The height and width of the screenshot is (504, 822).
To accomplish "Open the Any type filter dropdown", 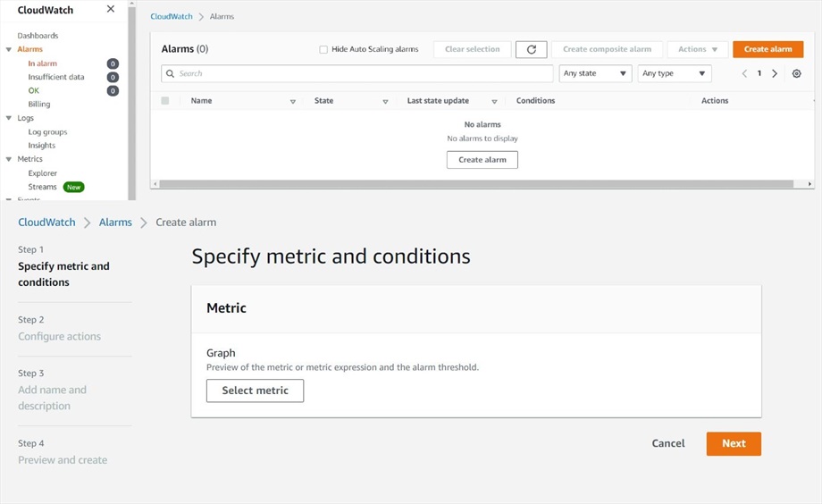I will (675, 73).
